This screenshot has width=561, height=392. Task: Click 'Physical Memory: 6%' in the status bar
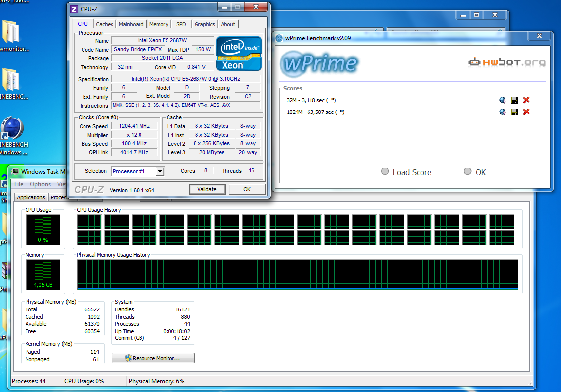click(156, 381)
